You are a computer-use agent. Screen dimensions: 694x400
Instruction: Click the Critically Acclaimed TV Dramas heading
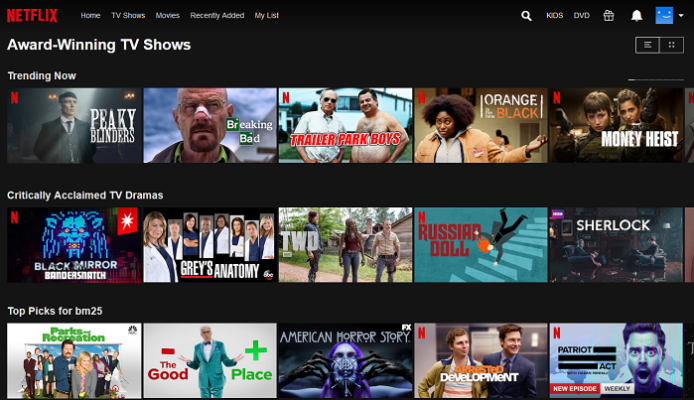[85, 195]
